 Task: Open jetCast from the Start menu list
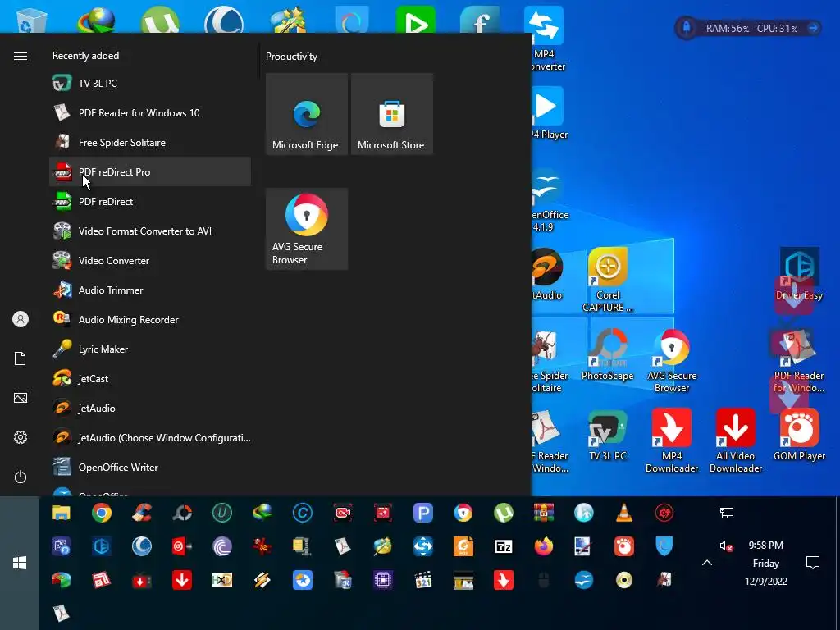150,379
